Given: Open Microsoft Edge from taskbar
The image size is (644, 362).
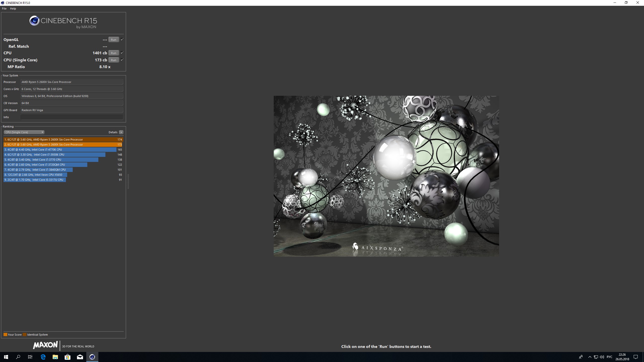Looking at the screenshot, I should pos(43,357).
